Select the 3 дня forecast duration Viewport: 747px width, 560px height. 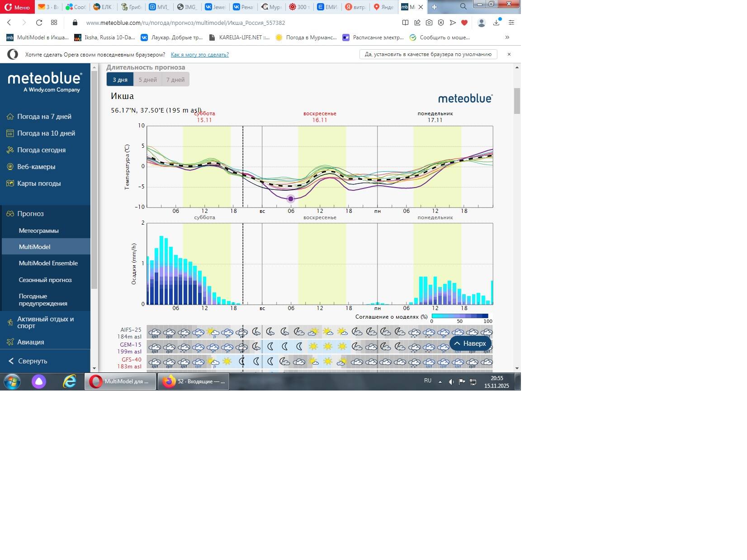[120, 80]
